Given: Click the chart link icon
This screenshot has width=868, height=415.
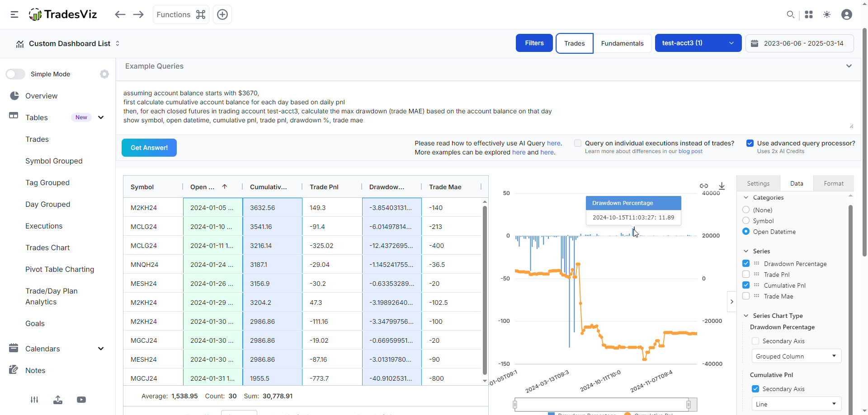Looking at the screenshot, I should point(704,186).
